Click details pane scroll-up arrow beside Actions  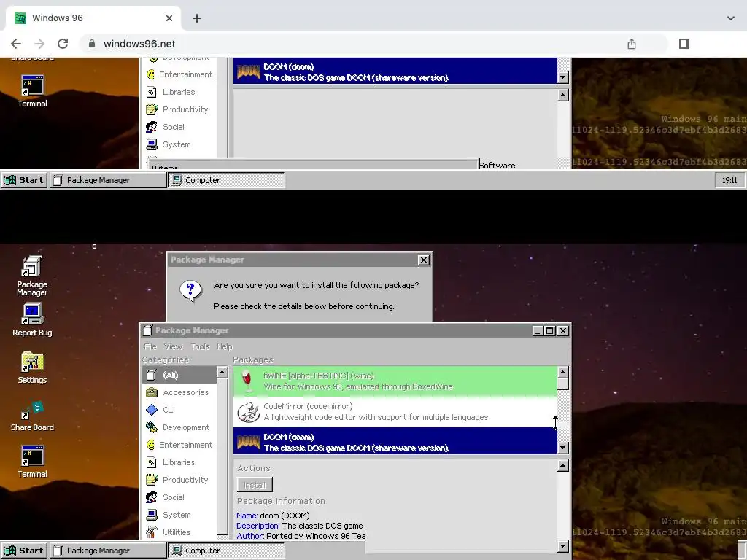tap(562, 465)
